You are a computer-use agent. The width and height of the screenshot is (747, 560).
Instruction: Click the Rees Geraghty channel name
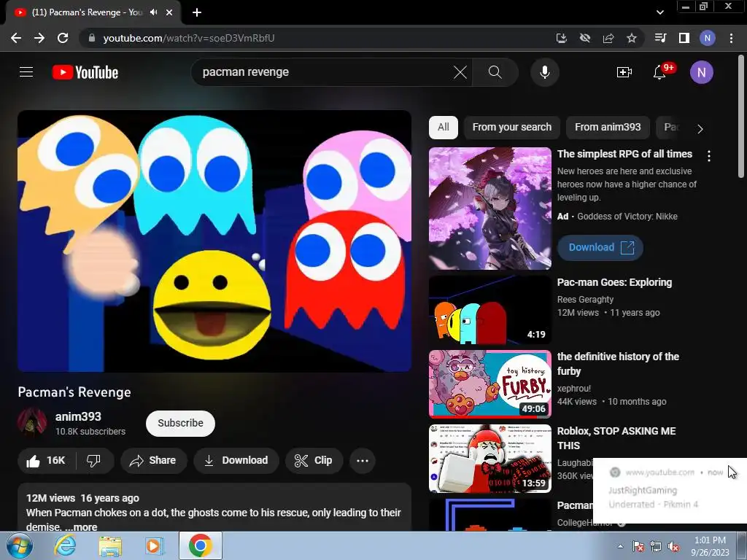pos(586,300)
